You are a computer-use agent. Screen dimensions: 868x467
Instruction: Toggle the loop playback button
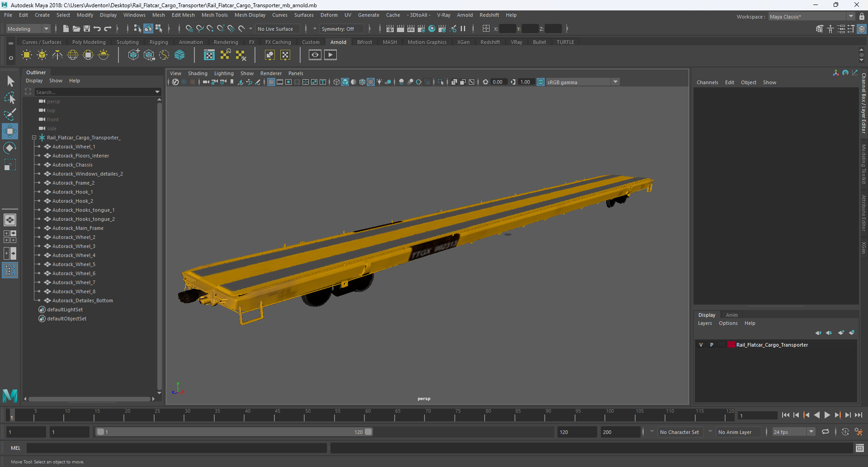826,432
